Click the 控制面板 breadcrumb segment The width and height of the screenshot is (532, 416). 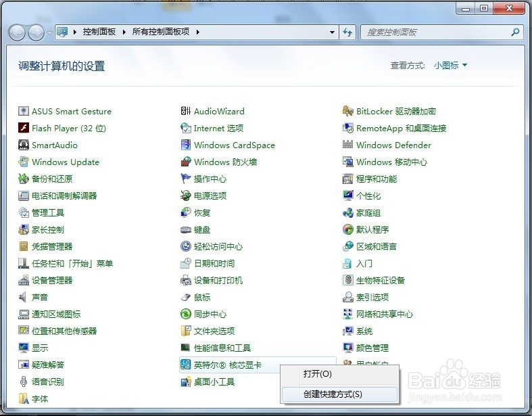coord(99,32)
